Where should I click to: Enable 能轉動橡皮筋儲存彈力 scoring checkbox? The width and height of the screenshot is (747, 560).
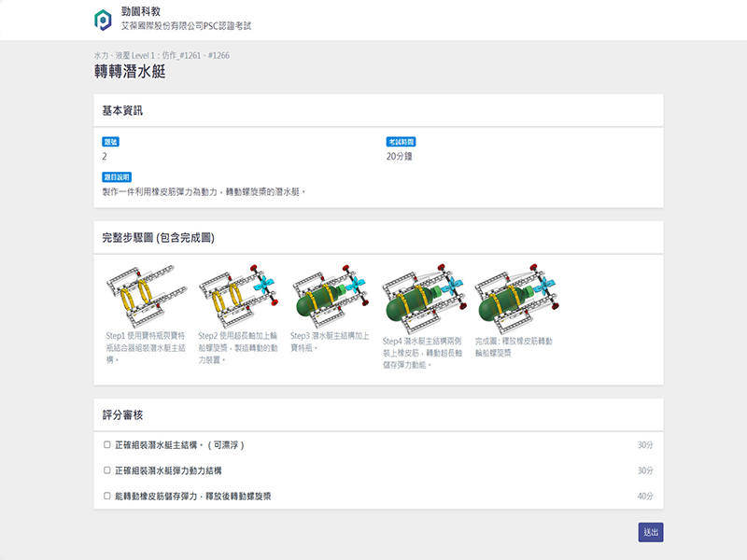coord(107,497)
